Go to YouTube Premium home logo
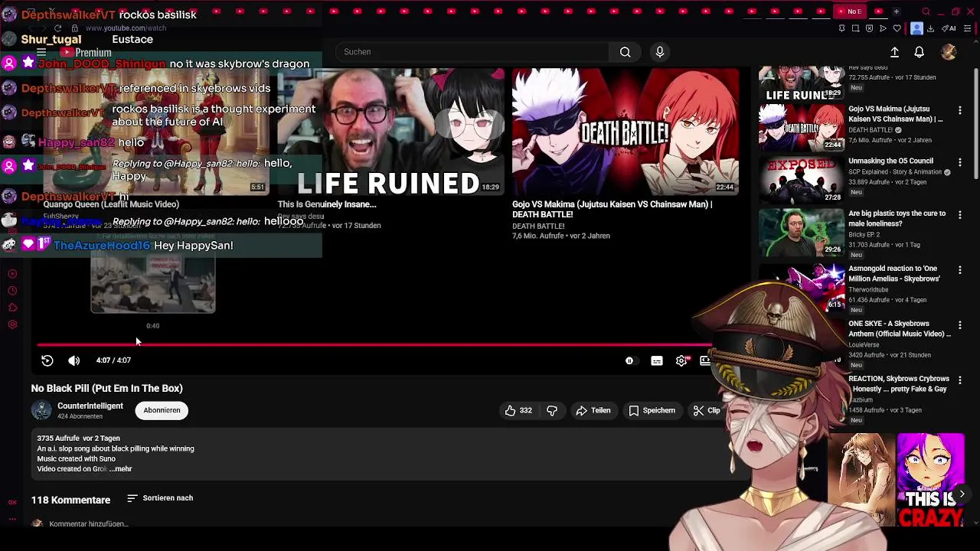The height and width of the screenshot is (551, 980). [86, 52]
